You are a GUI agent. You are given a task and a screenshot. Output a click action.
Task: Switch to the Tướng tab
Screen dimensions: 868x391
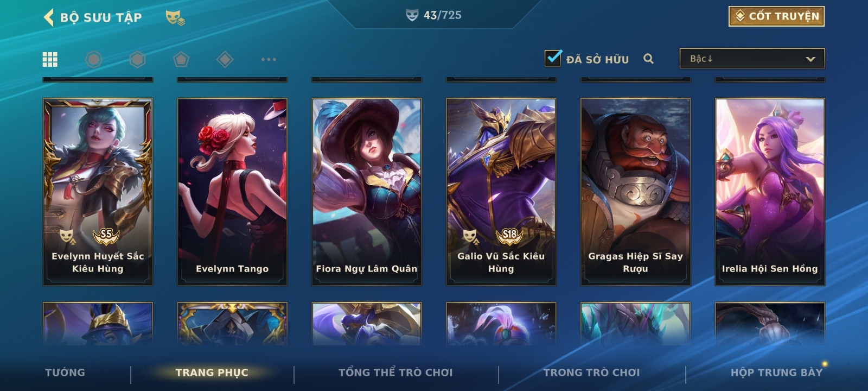tap(65, 373)
